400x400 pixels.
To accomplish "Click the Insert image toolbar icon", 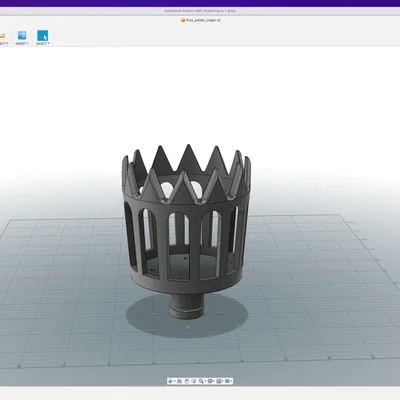I will pyautogui.click(x=22, y=35).
